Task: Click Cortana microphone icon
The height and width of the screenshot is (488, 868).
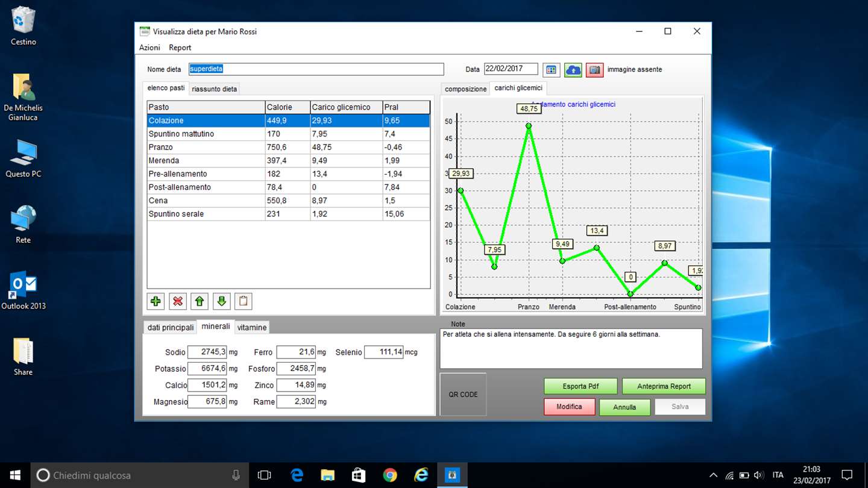Action: pyautogui.click(x=236, y=475)
